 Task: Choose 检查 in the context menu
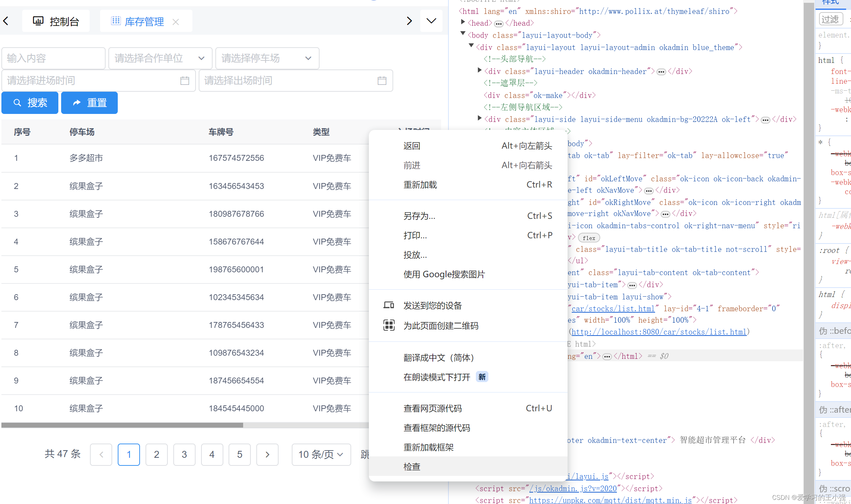point(468,466)
